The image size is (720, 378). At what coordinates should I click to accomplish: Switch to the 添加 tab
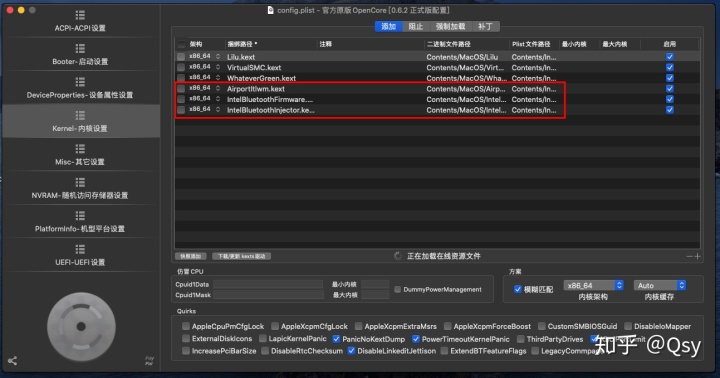388,27
